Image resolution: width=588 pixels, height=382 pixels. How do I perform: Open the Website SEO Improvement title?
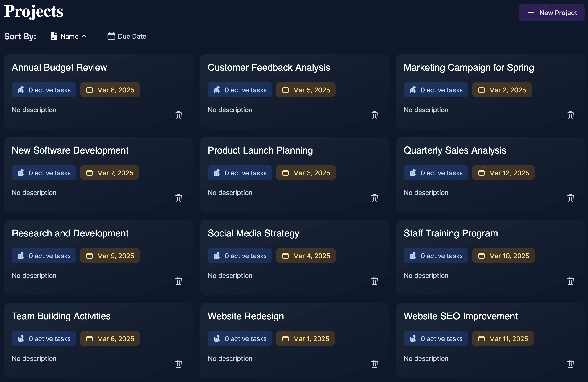pos(461,316)
